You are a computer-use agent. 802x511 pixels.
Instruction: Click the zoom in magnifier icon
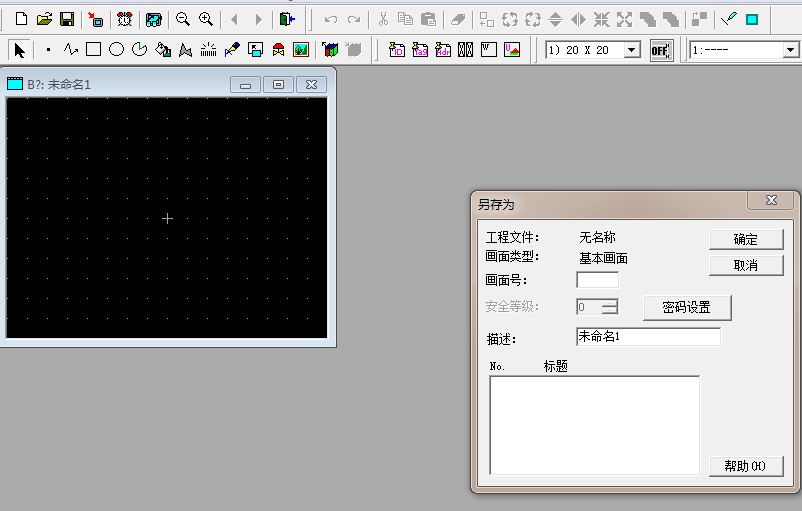pos(206,19)
